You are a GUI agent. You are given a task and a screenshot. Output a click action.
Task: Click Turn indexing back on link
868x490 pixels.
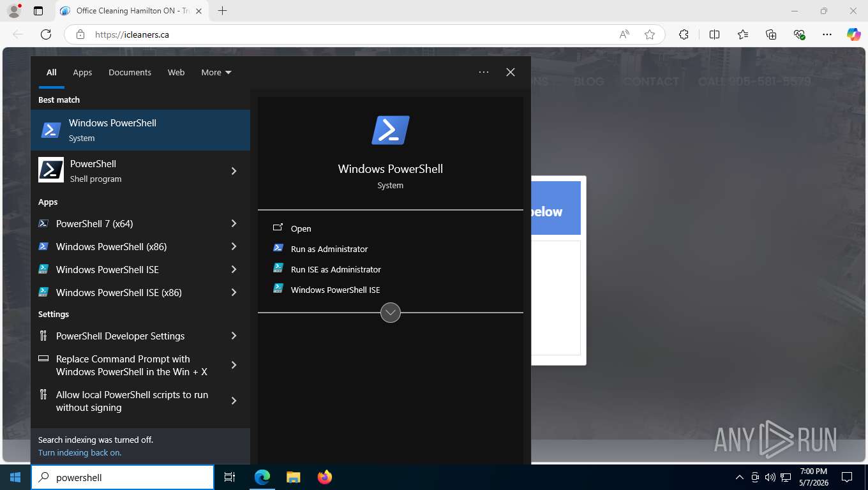coord(80,452)
